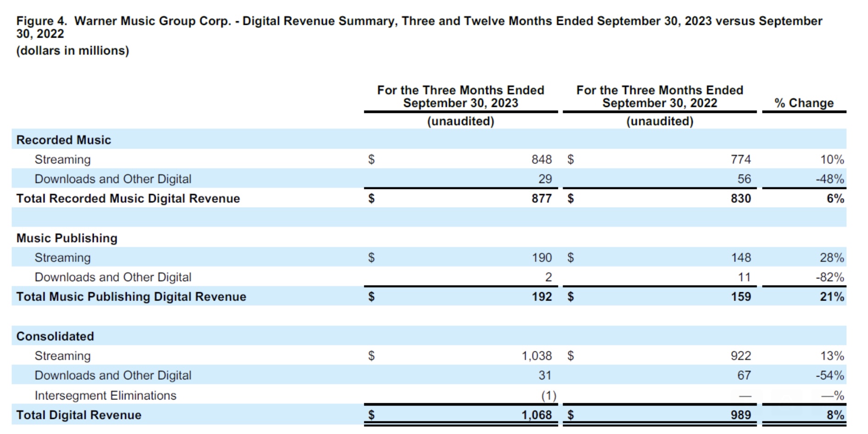Image resolution: width=868 pixels, height=434 pixels.
Task: Click 'Downloads and Other Digital' under Recorded Music
Action: point(113,179)
